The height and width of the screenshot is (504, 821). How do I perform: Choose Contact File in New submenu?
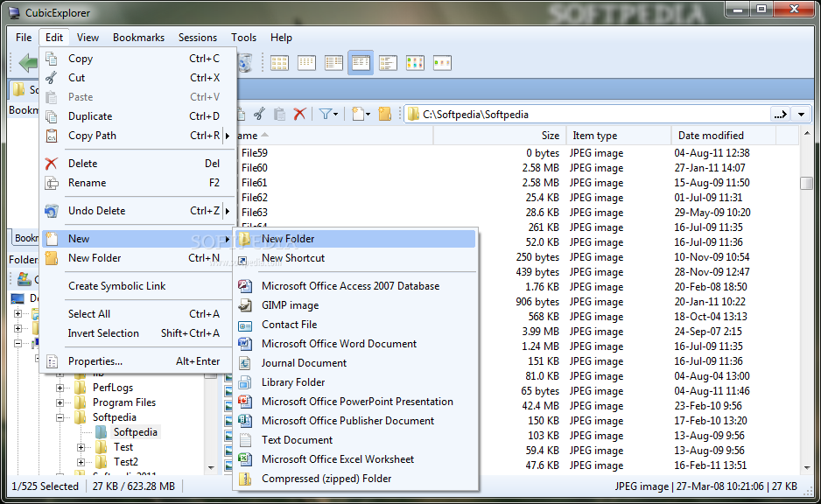point(355,325)
